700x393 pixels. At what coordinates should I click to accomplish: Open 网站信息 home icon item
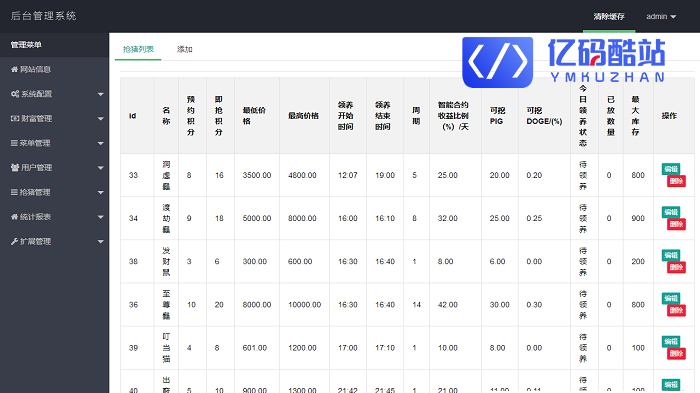(x=15, y=70)
